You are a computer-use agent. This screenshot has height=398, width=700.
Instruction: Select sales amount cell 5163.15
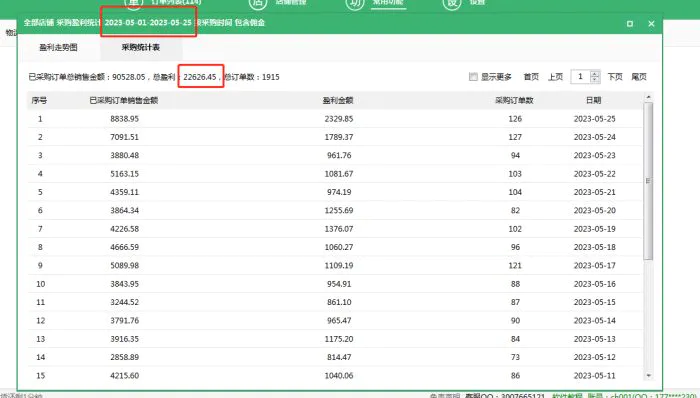click(x=125, y=174)
